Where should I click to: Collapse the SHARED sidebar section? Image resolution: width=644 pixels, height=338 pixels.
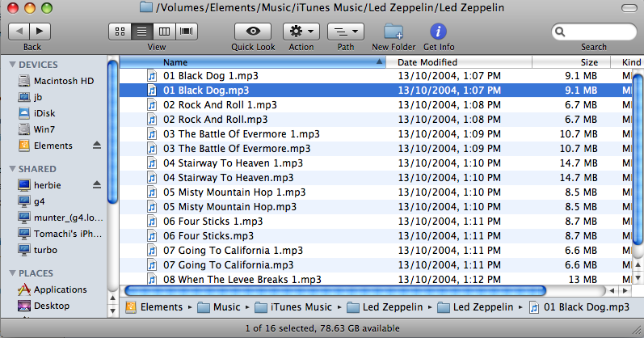tap(12, 169)
